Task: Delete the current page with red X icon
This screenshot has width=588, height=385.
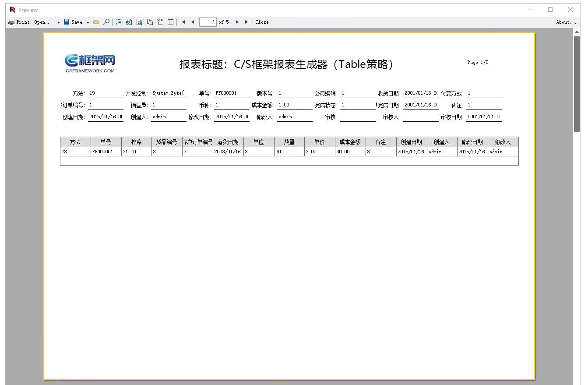Action: coord(159,21)
